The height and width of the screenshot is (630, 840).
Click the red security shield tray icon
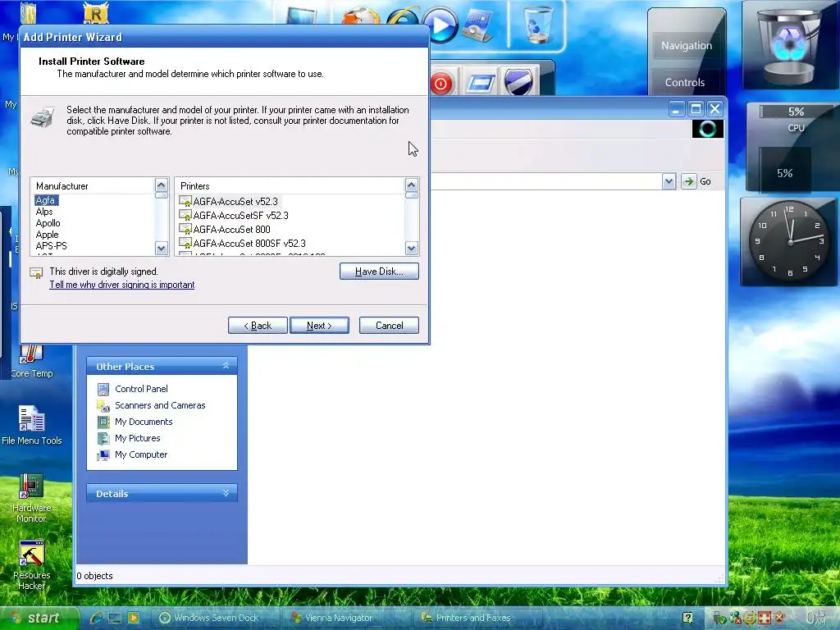(x=780, y=618)
